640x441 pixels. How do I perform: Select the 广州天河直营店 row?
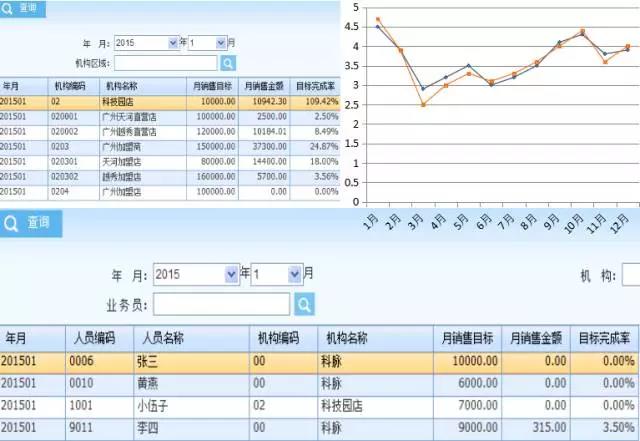pos(170,117)
